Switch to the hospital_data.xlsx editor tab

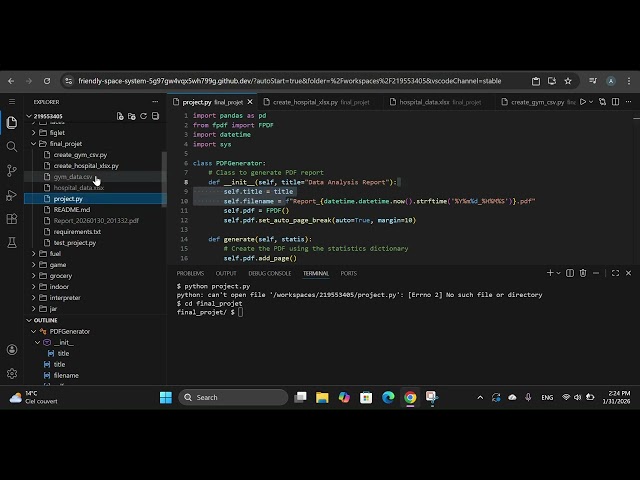426,102
